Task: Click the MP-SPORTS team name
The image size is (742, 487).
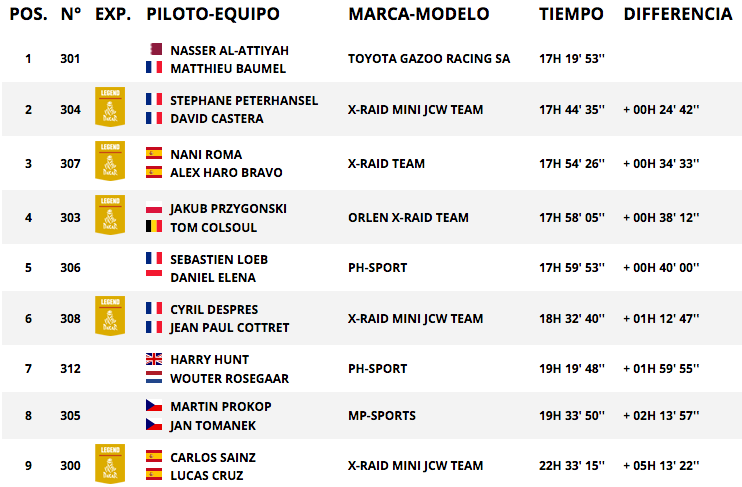Action: [x=382, y=416]
